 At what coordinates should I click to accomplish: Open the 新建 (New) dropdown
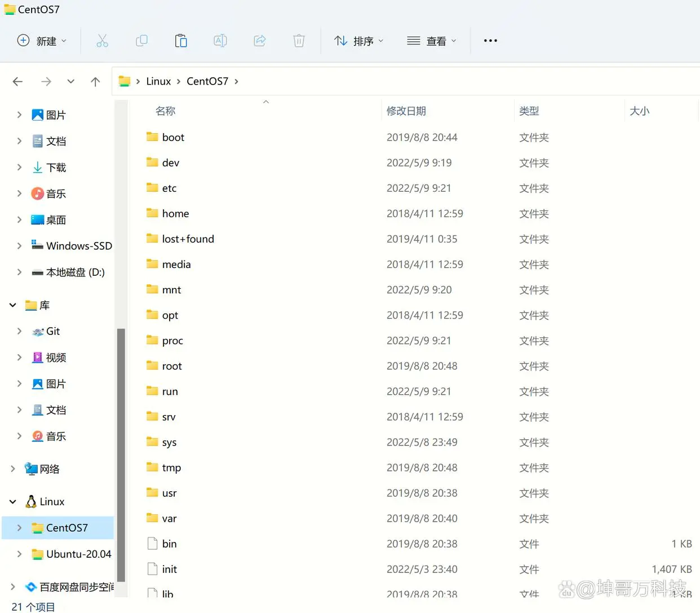tap(42, 41)
